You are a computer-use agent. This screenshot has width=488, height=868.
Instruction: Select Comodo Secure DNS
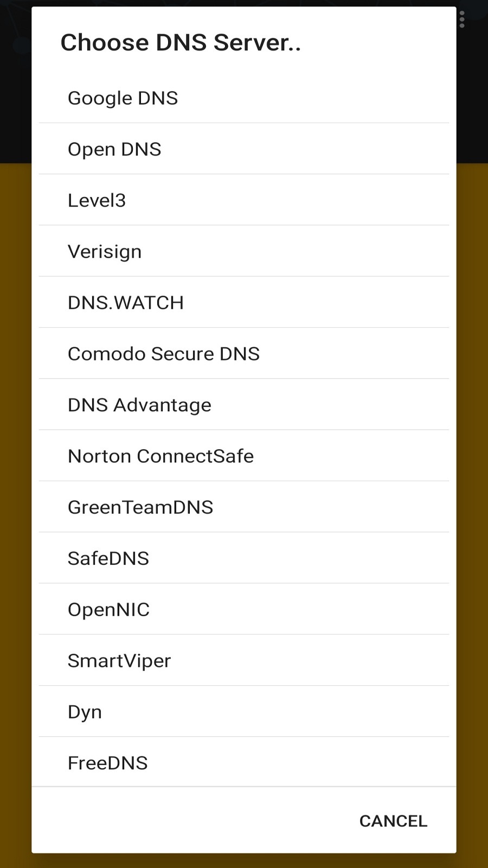244,353
